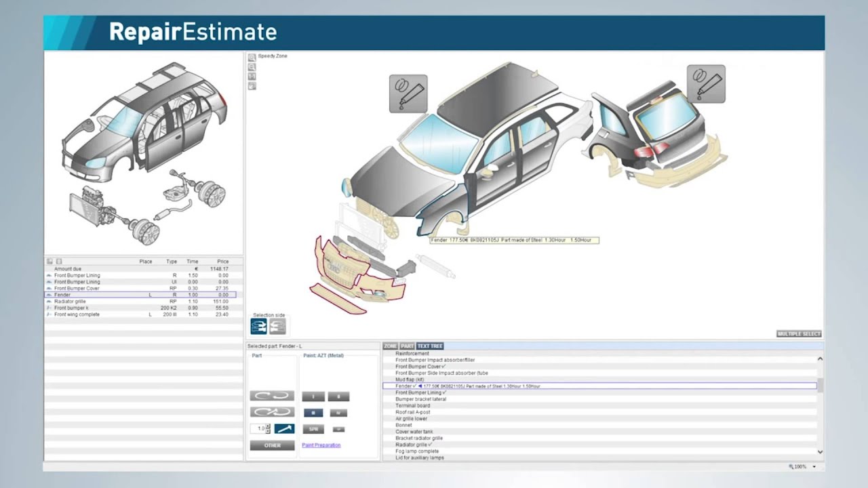Select paint level III button
The height and width of the screenshot is (488, 868).
point(313,413)
